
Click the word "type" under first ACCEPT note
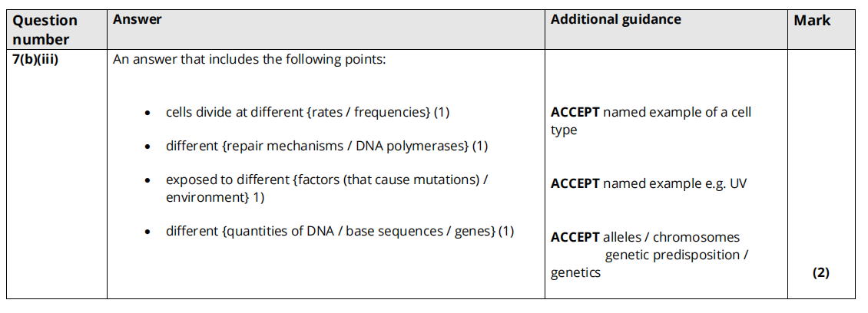pos(564,130)
